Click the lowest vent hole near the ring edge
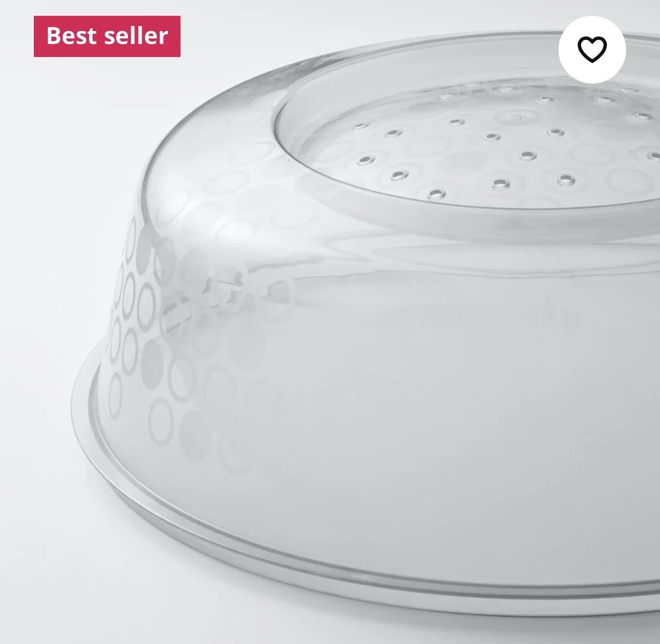This screenshot has height=644, width=660. [437, 194]
